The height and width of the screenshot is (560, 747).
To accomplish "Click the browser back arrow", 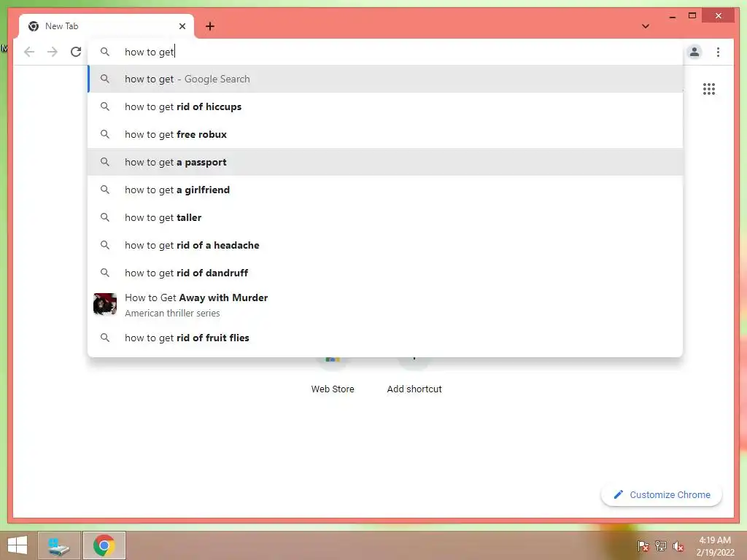I will (29, 52).
